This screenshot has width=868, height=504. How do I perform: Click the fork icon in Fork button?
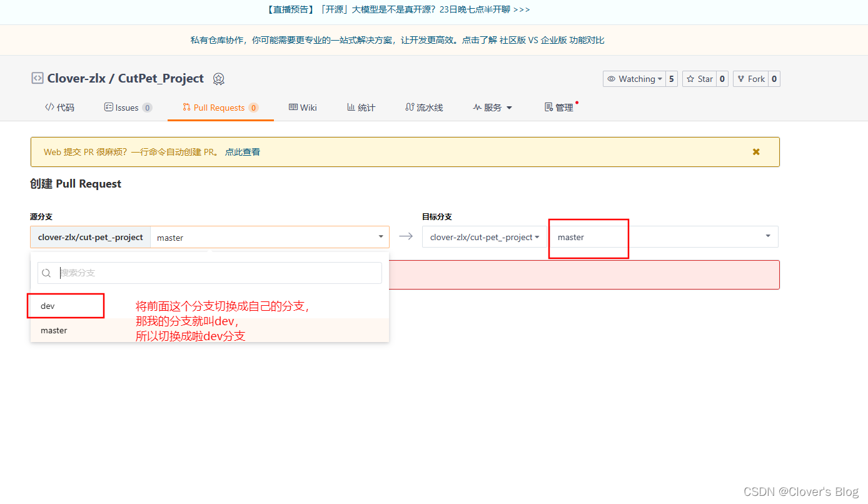(x=741, y=79)
